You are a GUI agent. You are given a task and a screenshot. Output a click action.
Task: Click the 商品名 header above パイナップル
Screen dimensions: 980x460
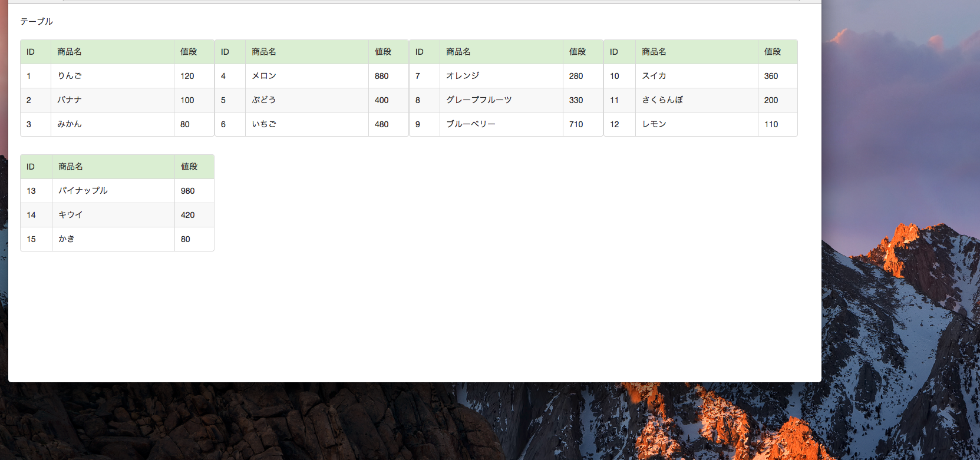point(114,167)
